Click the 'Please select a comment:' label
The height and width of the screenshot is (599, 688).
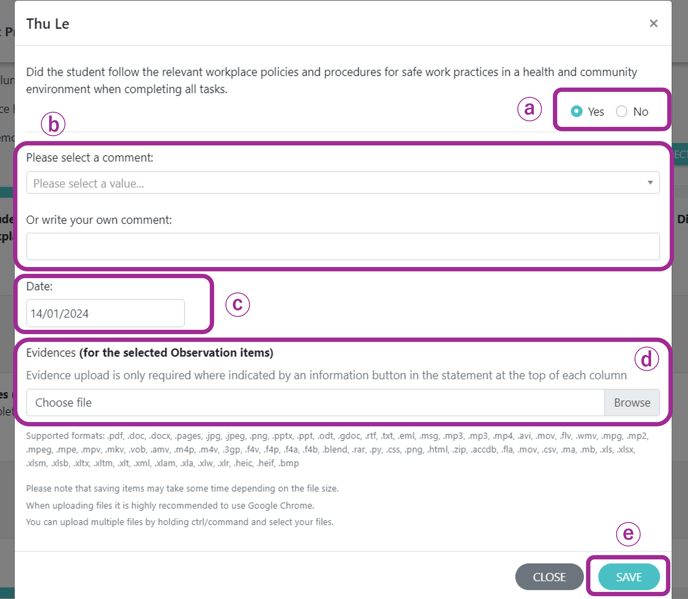click(90, 158)
